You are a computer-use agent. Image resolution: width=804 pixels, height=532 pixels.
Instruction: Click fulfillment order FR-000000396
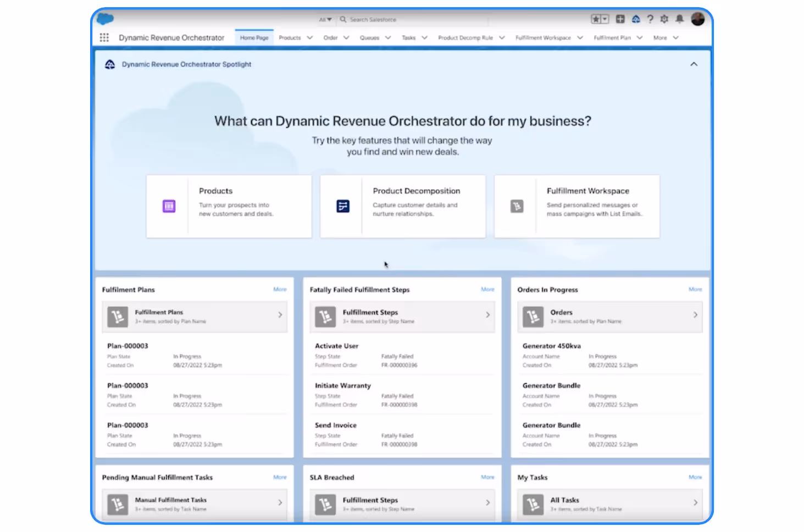pyautogui.click(x=399, y=365)
